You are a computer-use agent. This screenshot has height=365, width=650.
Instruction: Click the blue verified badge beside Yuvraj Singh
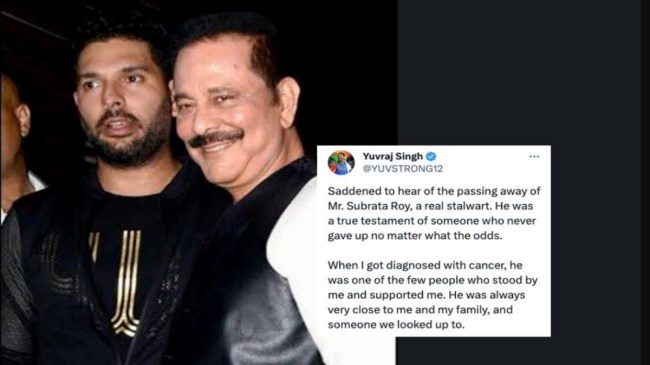pos(431,156)
